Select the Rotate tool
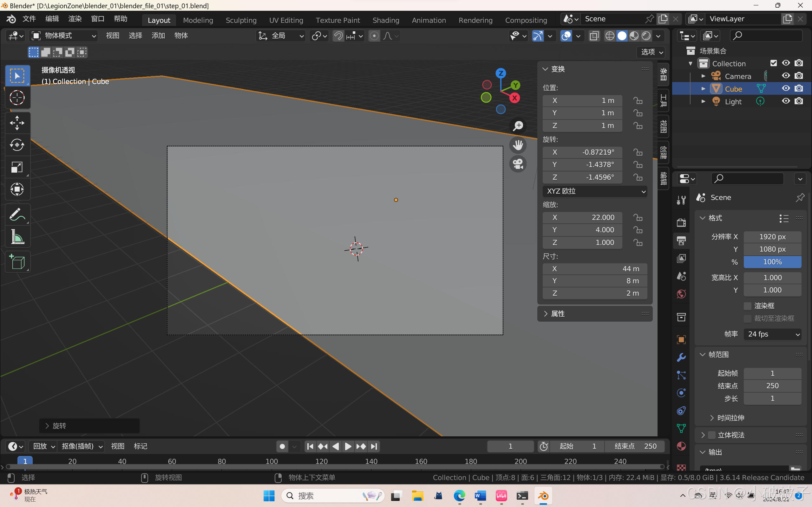Screen dimensions: 812x507 (x=17, y=145)
